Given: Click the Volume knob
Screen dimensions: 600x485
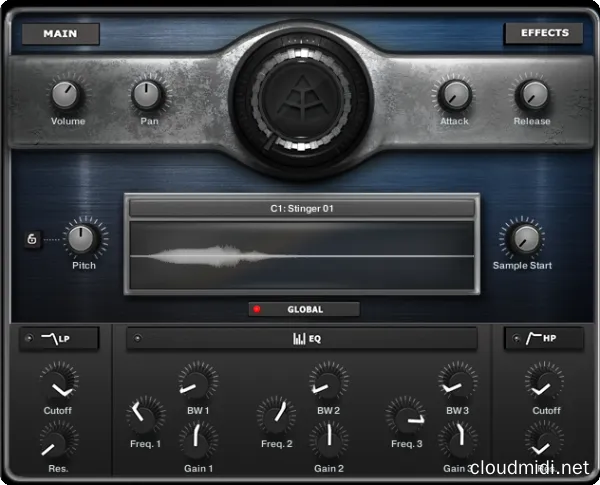Looking at the screenshot, I should coord(65,95).
